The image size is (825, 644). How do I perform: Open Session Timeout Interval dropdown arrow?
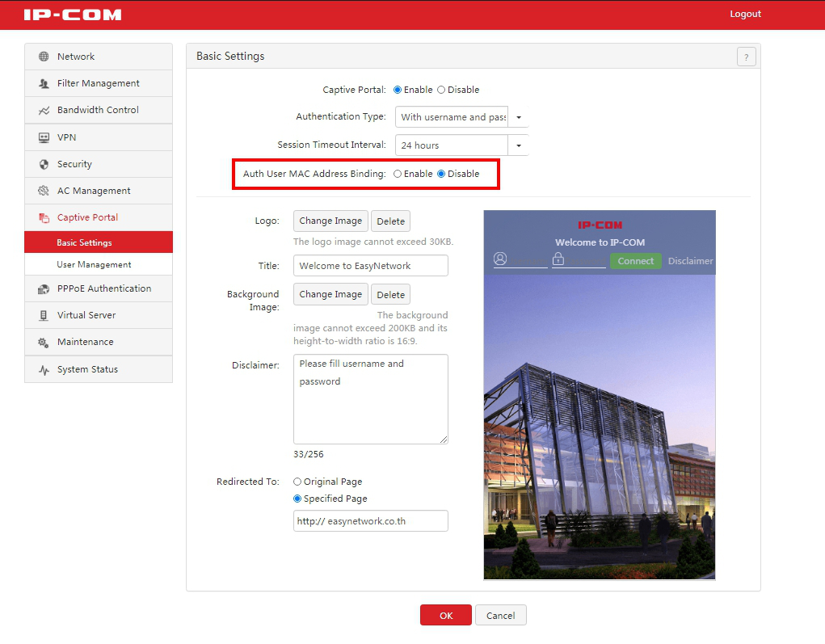click(x=518, y=145)
